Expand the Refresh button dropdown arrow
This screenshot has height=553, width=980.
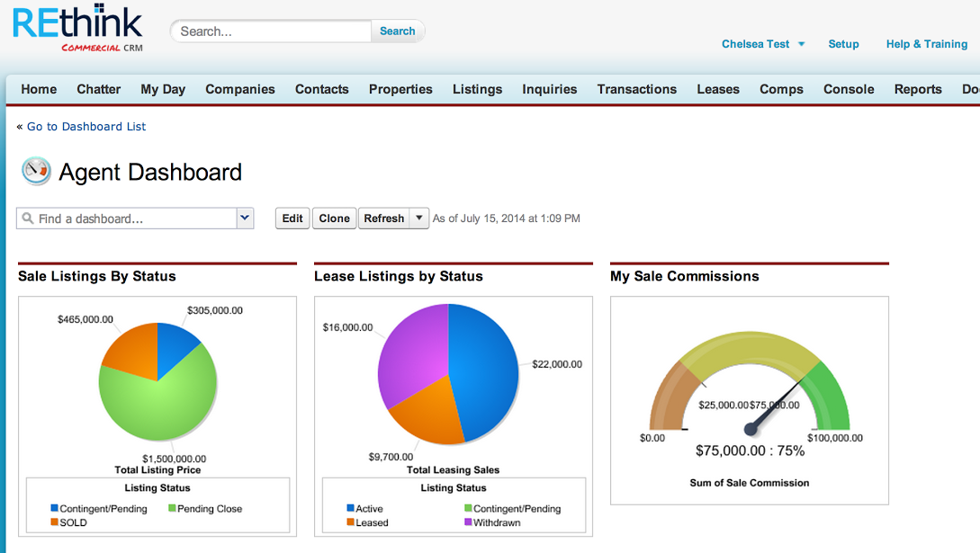tap(418, 219)
